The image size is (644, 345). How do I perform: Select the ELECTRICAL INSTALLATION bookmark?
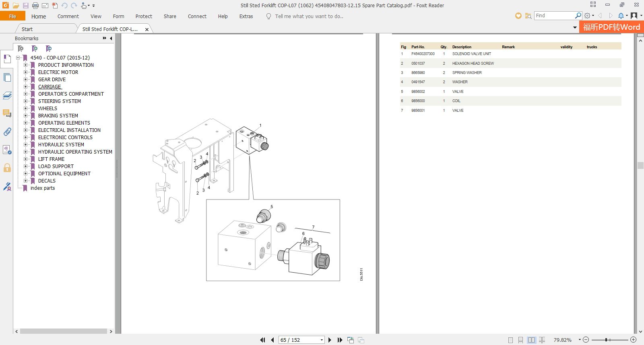[69, 130]
